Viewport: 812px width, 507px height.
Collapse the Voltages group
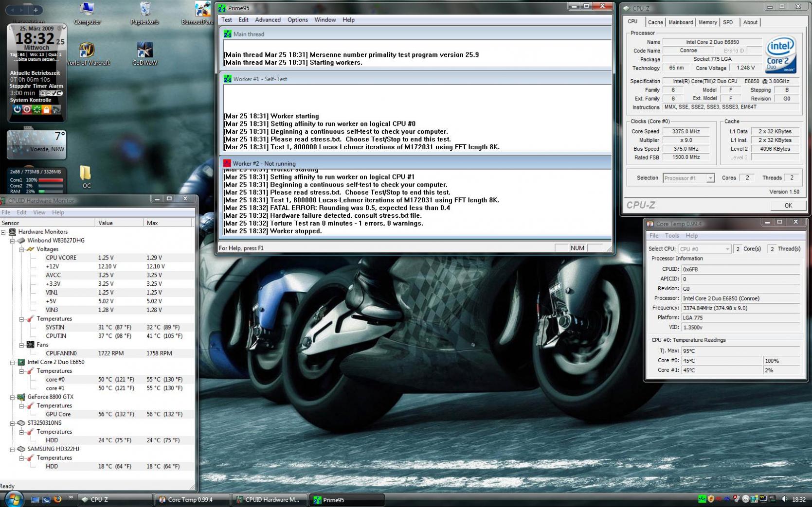tap(21, 249)
